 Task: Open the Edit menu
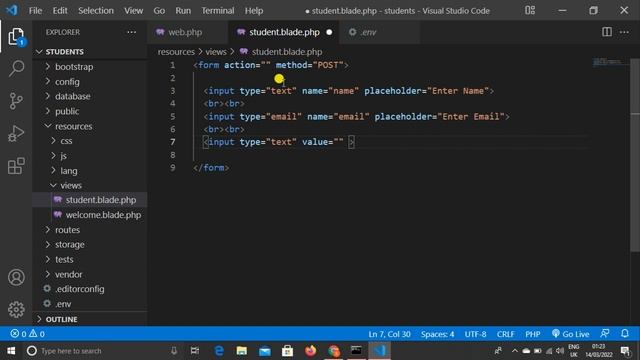tap(60, 11)
